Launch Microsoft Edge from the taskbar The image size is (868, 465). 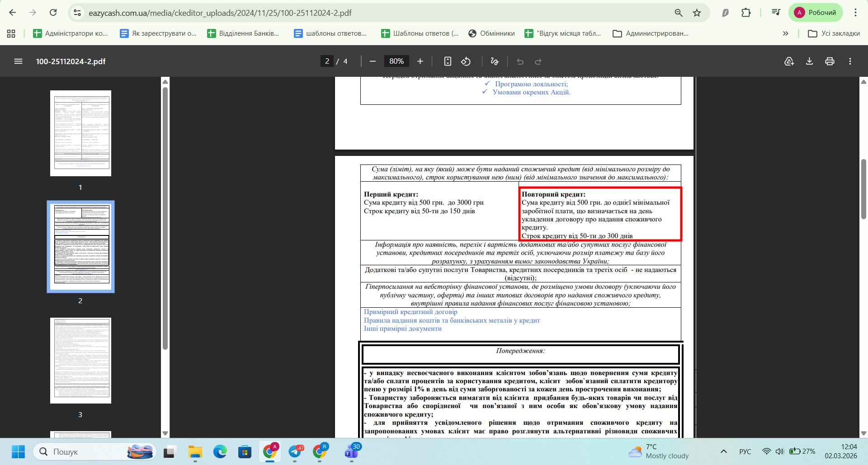220,451
